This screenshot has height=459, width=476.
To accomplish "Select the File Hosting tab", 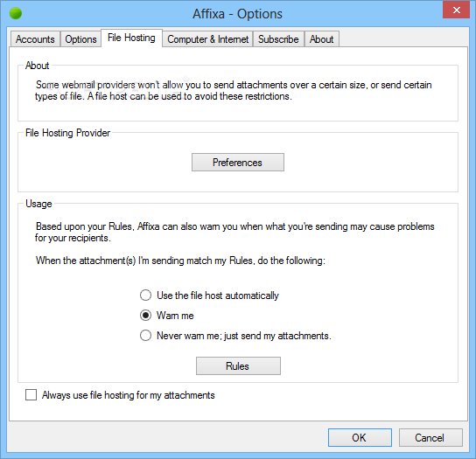I will 131,38.
